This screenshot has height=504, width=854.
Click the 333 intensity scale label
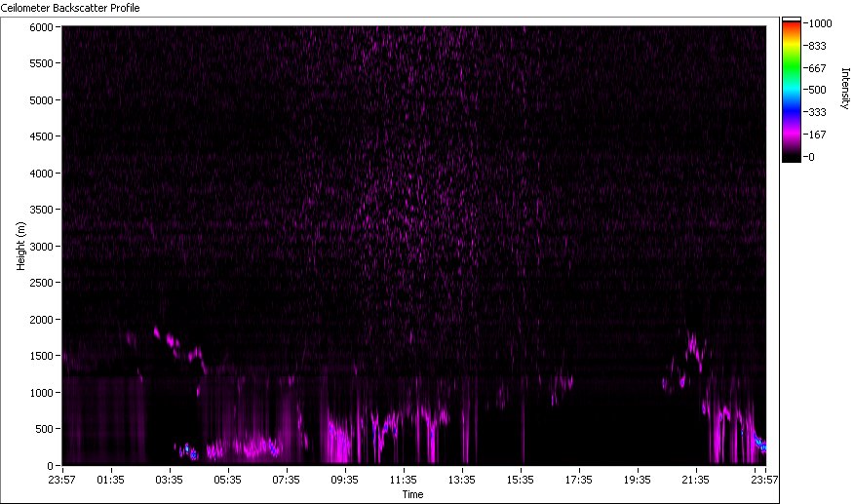tap(818, 112)
